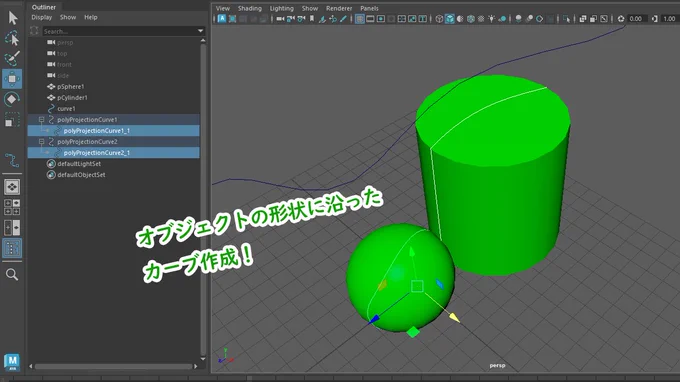Activate the Move tool in toolbox
The height and width of the screenshot is (382, 680).
tap(12, 78)
